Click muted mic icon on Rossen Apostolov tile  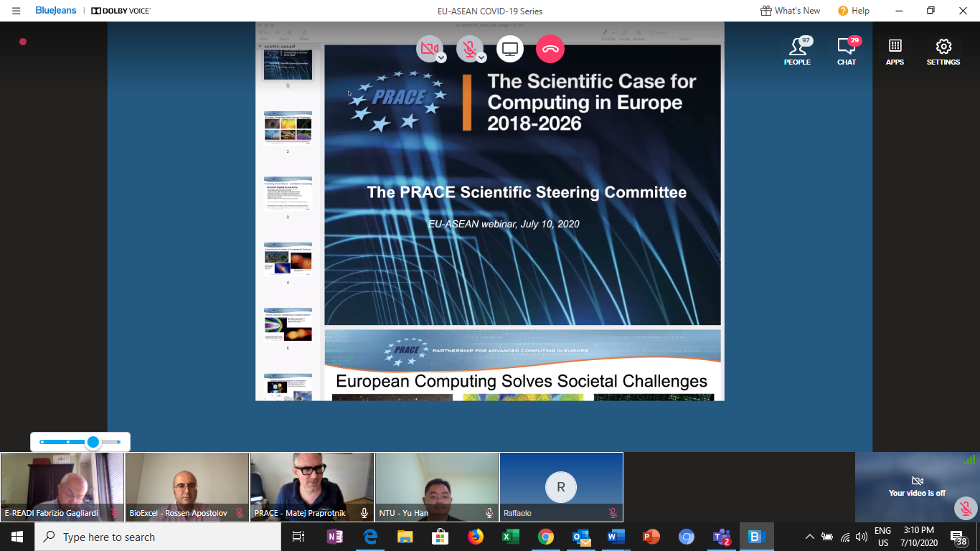[240, 513]
